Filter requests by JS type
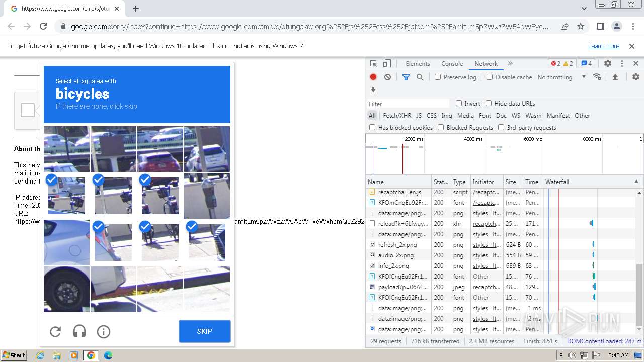The height and width of the screenshot is (362, 644). 419,116
